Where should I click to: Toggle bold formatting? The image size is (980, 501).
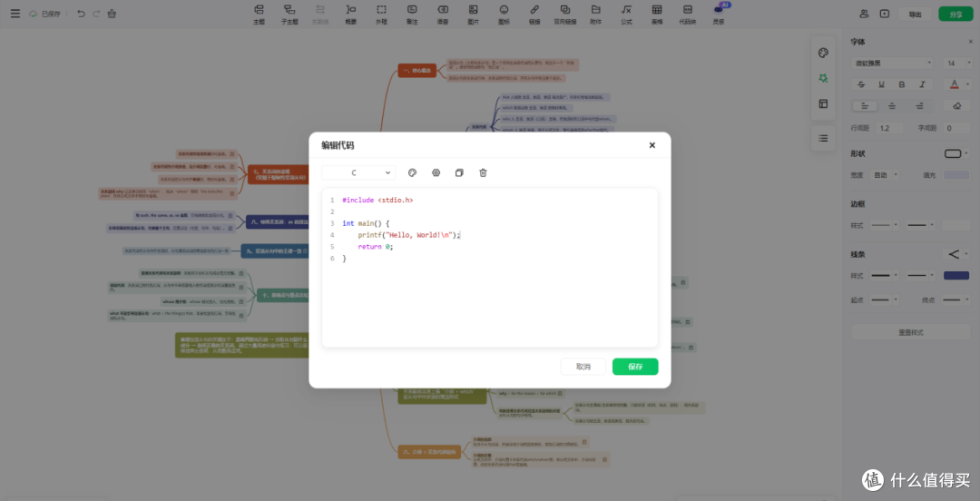click(x=901, y=84)
